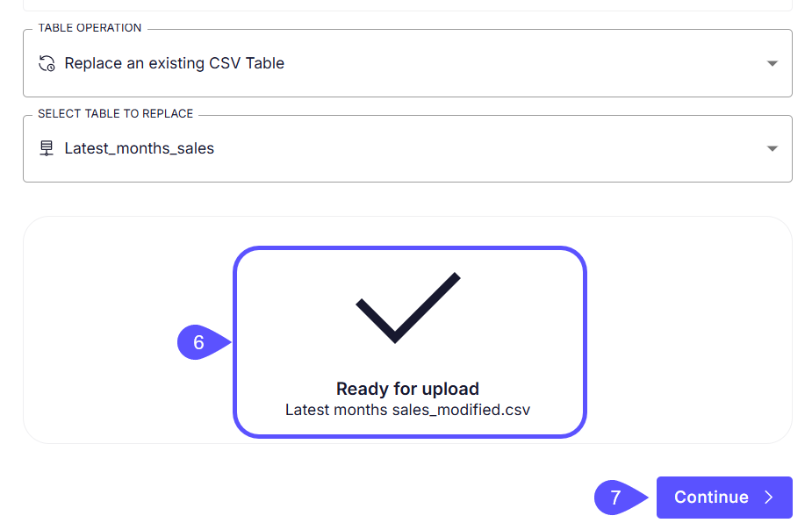
Task: Select the step 6 marker badge
Action: coord(198,342)
